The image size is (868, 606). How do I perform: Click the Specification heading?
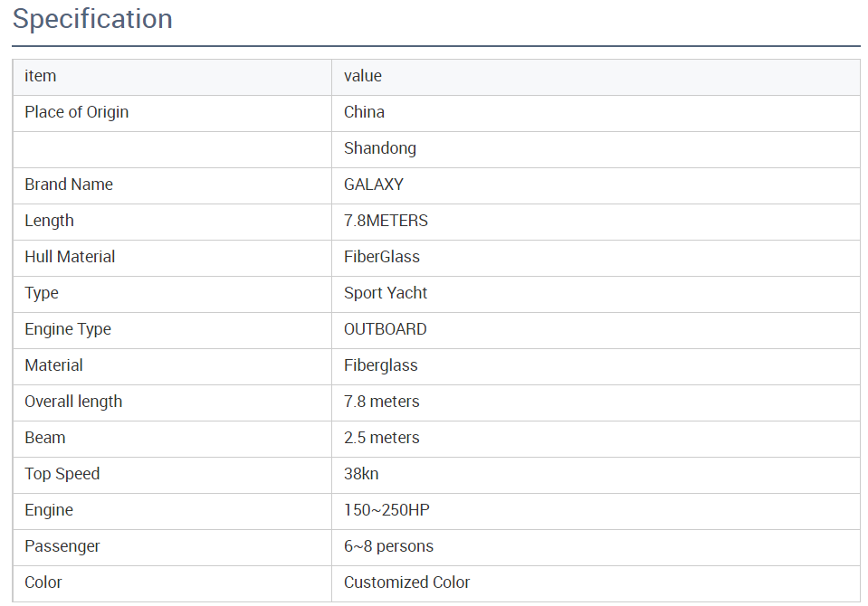(x=92, y=19)
